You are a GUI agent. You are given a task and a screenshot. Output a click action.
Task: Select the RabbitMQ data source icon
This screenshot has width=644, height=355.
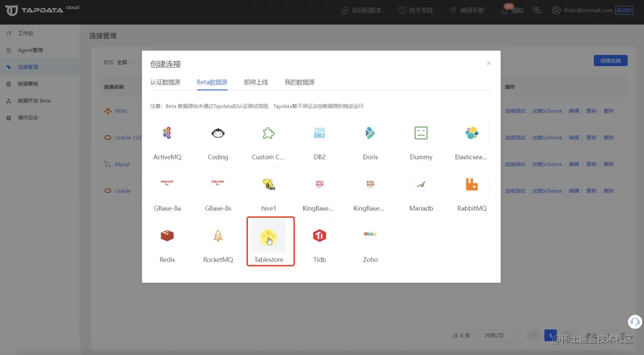472,184
